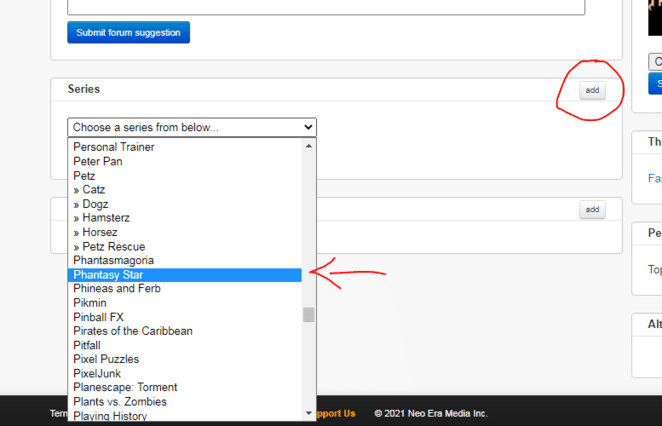This screenshot has height=426, width=662.
Task: Select Pikmin from the series list
Action: tap(184, 303)
